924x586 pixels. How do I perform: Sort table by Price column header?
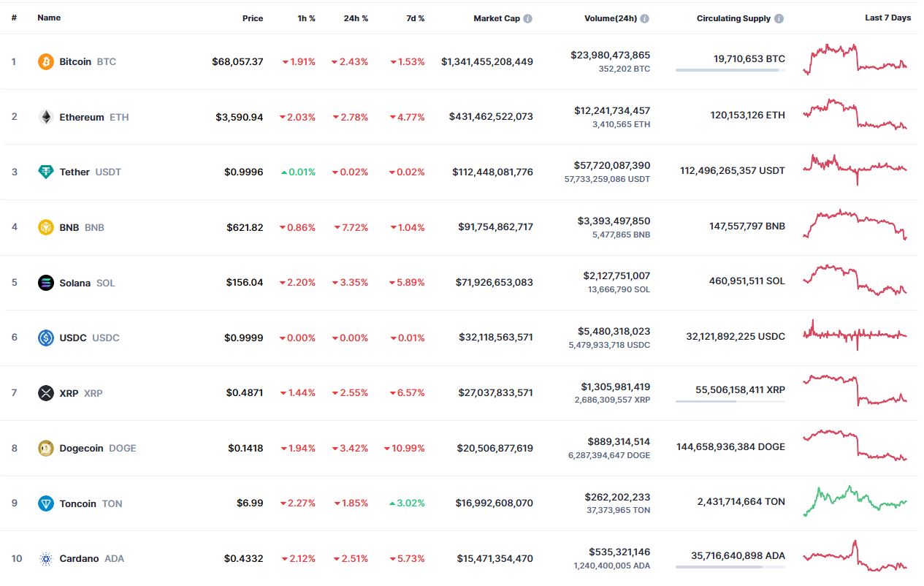(x=253, y=18)
